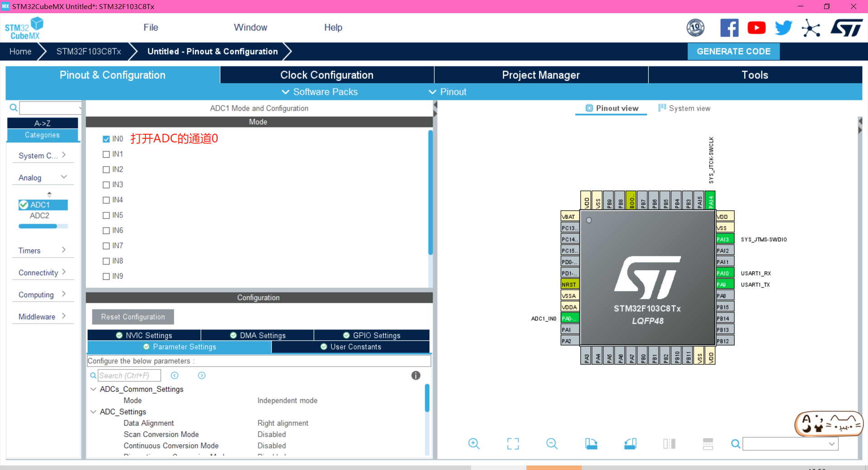Click the list layout icon under pinout

click(708, 444)
